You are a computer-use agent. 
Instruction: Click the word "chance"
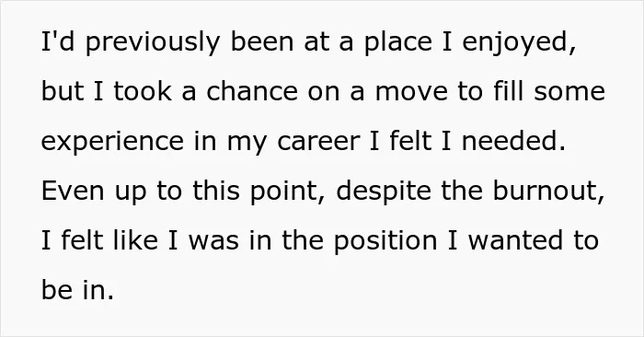tap(252, 91)
